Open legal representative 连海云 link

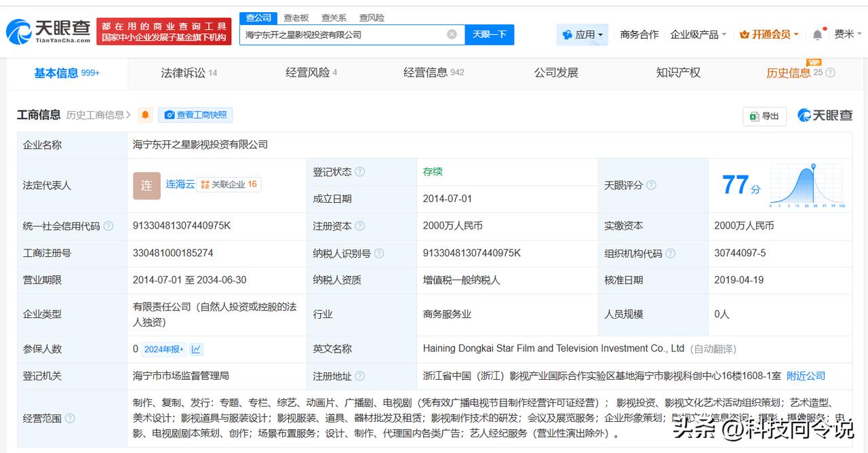point(180,184)
